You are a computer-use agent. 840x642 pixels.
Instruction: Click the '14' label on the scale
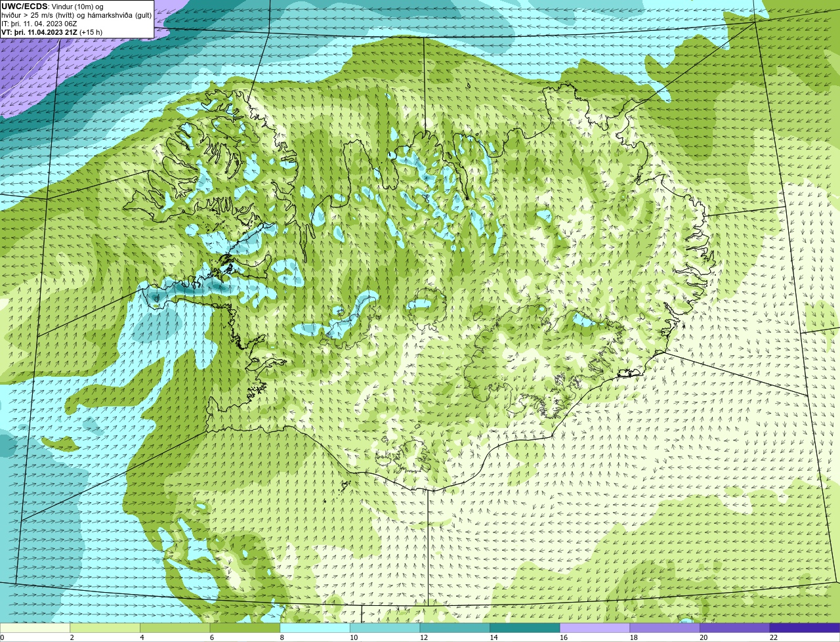(493, 637)
